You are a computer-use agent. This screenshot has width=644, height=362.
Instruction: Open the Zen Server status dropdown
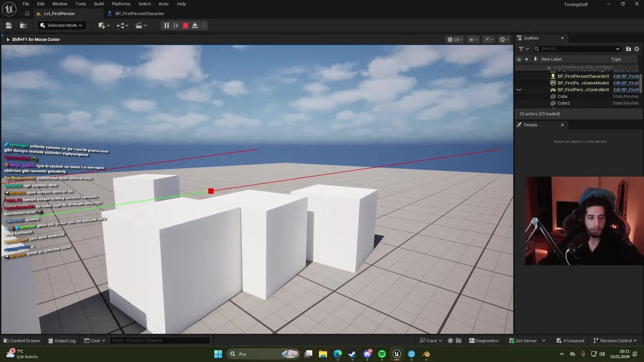pyautogui.click(x=527, y=340)
